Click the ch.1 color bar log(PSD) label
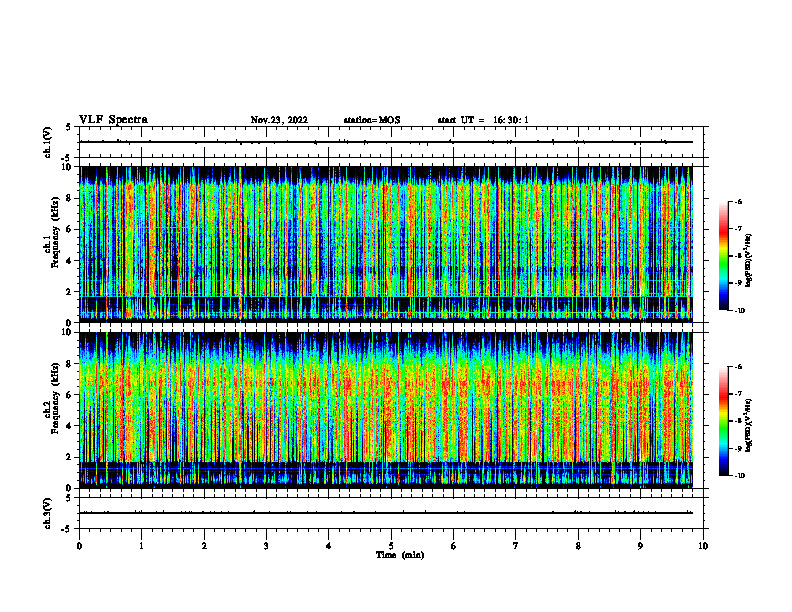Screen dimensions: 792x612 coord(749,260)
